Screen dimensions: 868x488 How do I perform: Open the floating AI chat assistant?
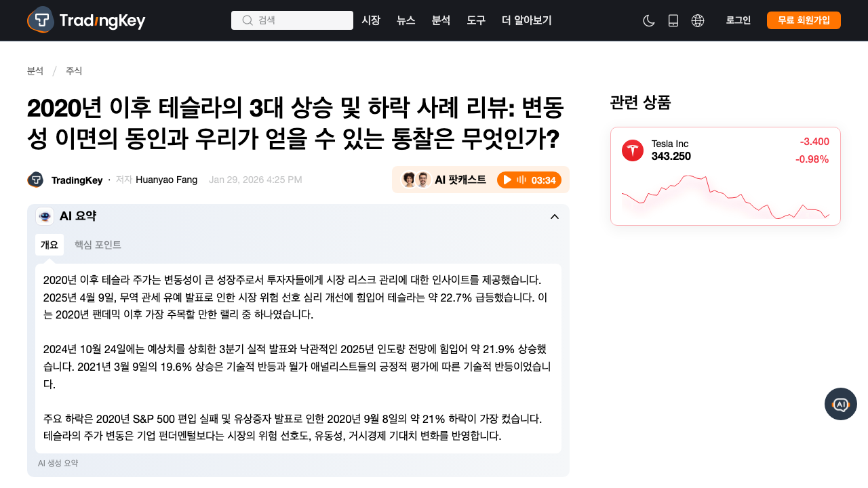(x=841, y=404)
